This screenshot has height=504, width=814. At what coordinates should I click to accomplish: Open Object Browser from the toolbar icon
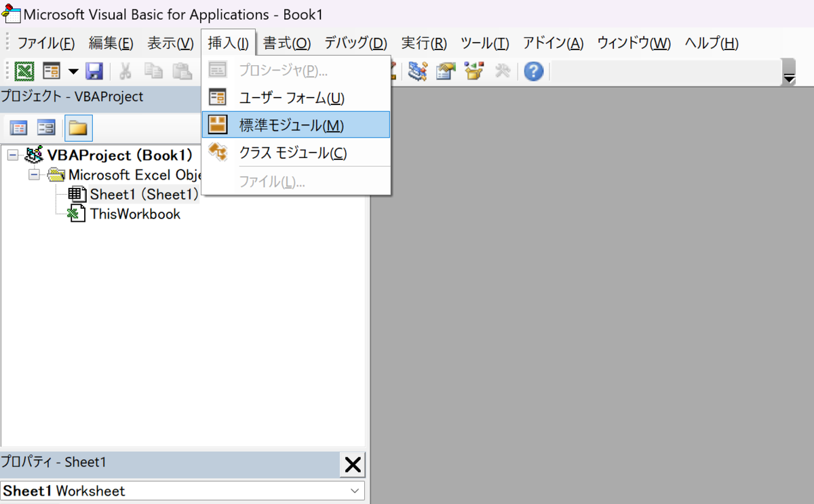[475, 71]
